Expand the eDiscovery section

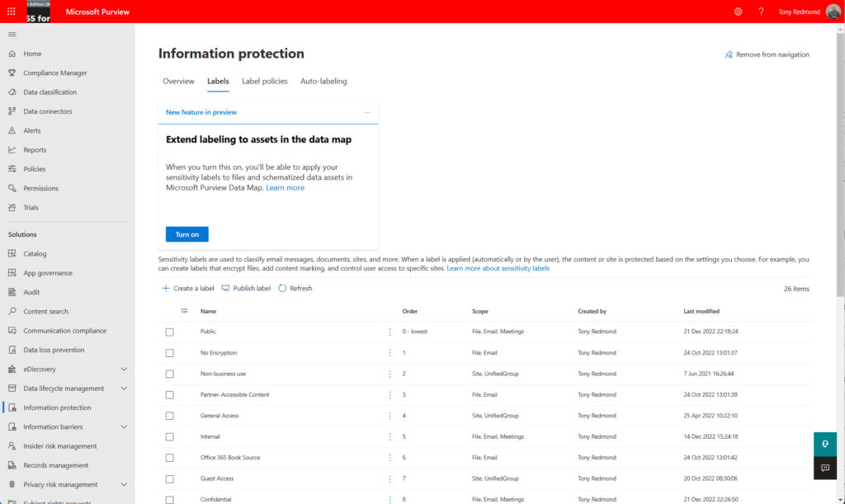pyautogui.click(x=123, y=369)
